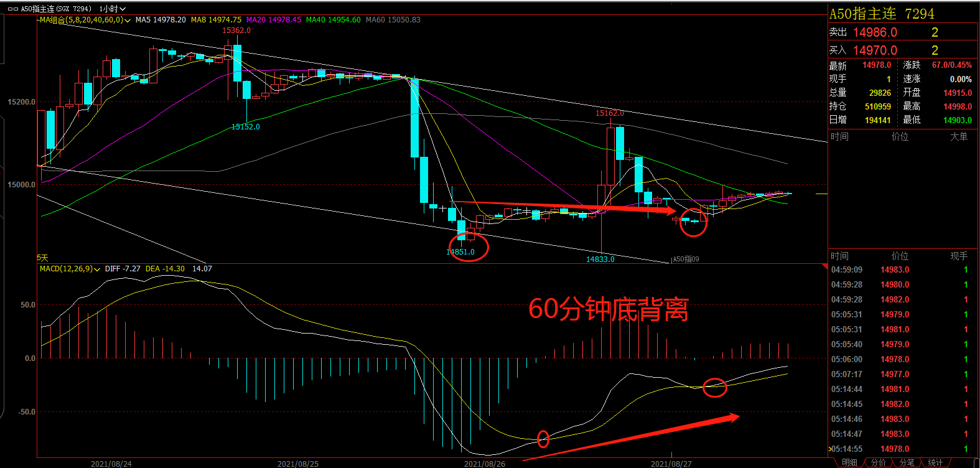This screenshot has height=468, width=980.
Task: Click the 2021/08/27 date on time axis
Action: pos(671,464)
